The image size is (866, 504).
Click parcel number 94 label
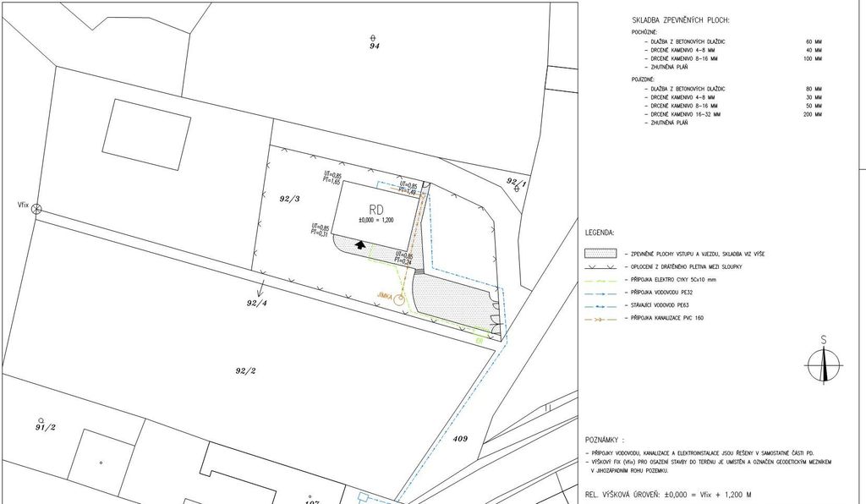point(374,47)
